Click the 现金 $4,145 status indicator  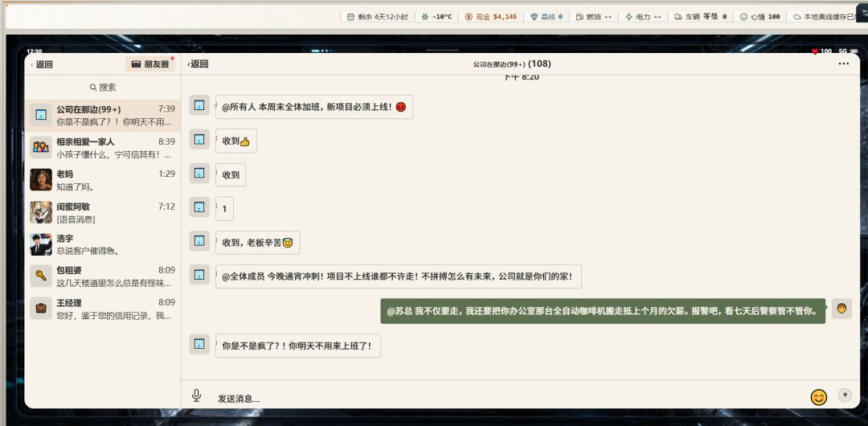coord(491,17)
